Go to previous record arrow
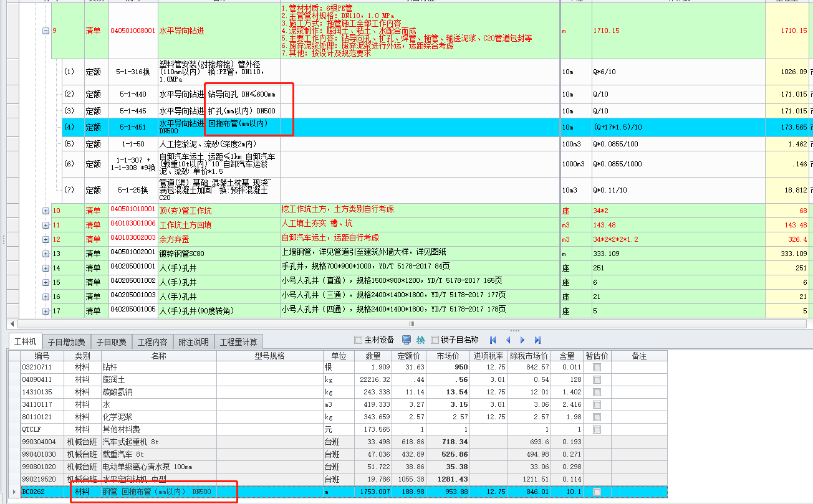The height and width of the screenshot is (504, 813). [508, 340]
